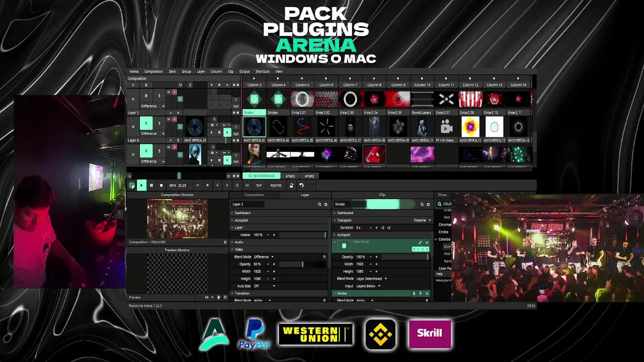Adjust Video Router Opacity slider

pos(406,257)
